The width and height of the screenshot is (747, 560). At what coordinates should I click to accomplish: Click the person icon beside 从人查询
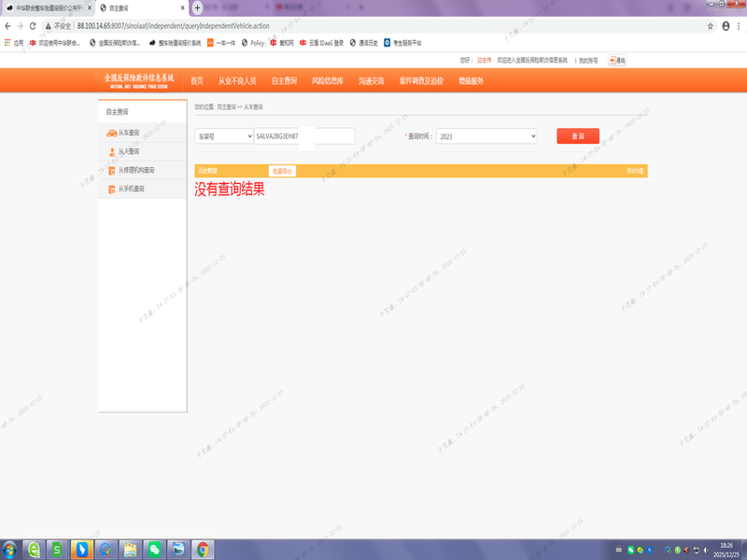pos(111,151)
